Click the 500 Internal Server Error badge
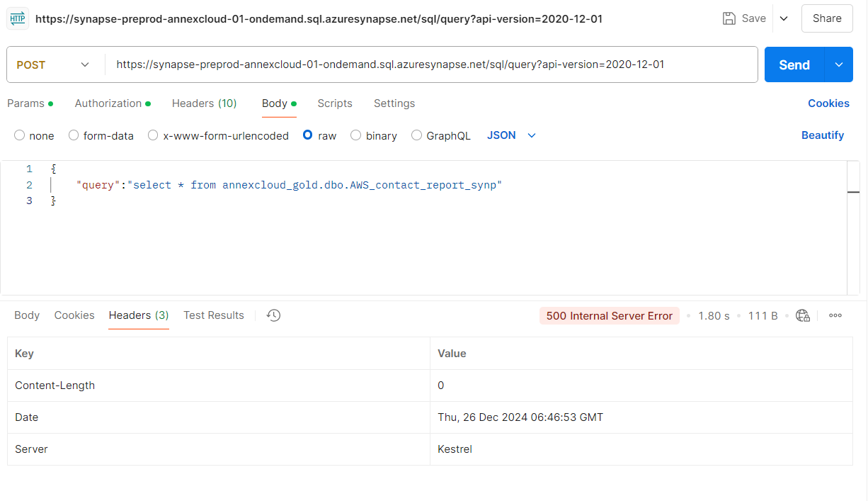The image size is (868, 501). (x=610, y=316)
